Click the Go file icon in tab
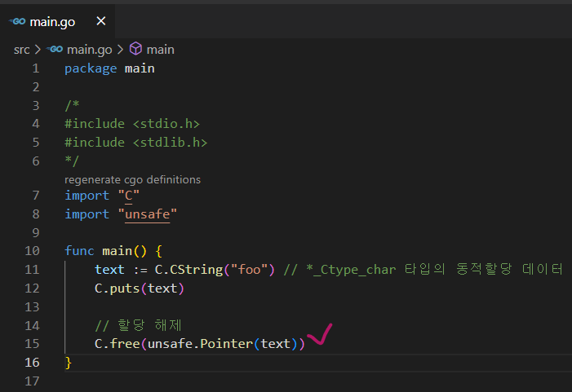The height and width of the screenshot is (392, 572). click(16, 21)
